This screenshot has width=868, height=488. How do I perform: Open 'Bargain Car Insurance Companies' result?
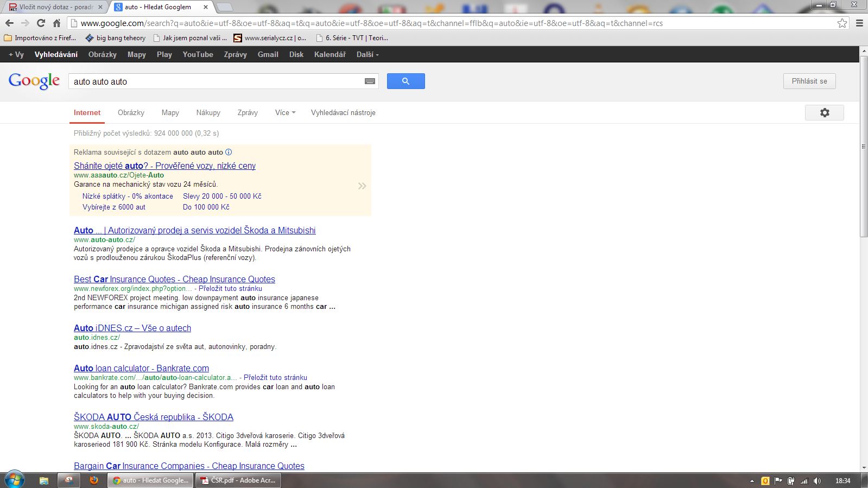[x=189, y=466]
